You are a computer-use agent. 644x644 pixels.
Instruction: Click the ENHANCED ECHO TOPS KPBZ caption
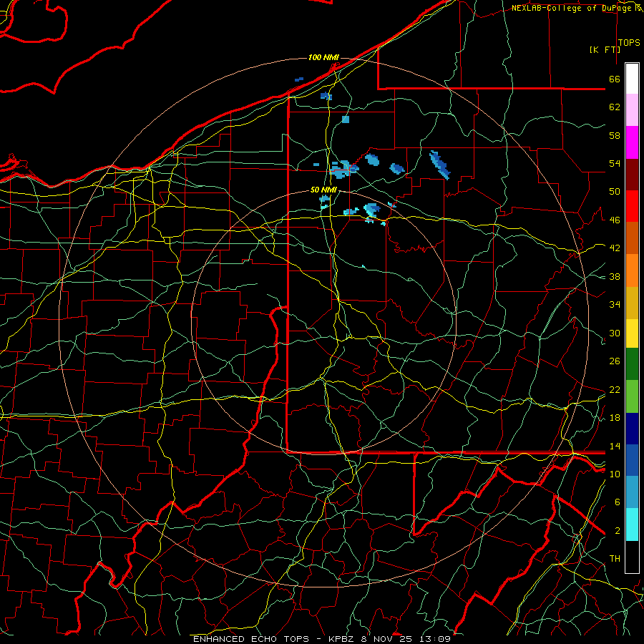click(321, 639)
